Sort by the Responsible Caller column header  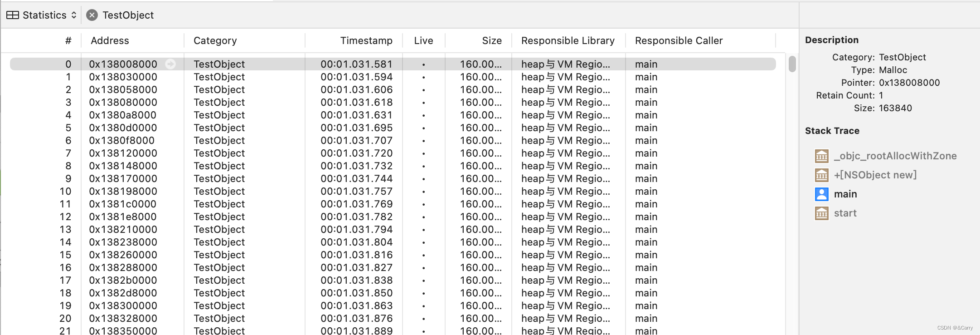click(679, 40)
